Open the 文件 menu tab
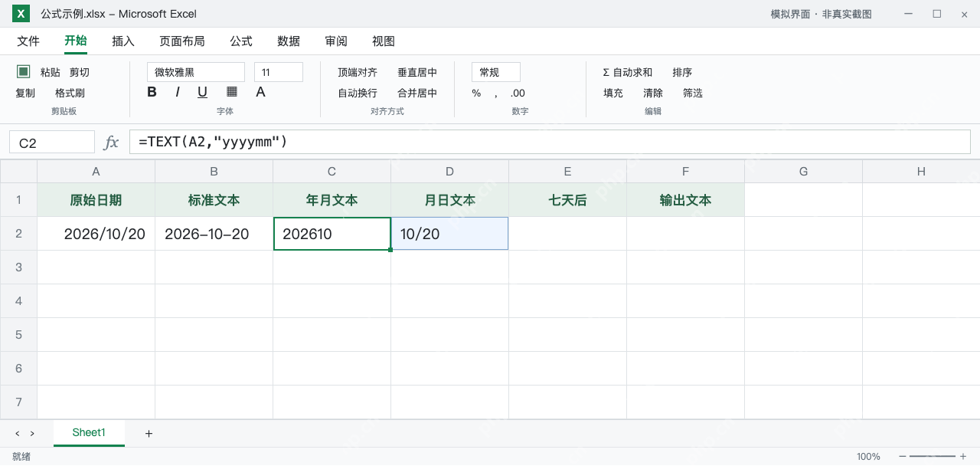Image resolution: width=980 pixels, height=466 pixels. [28, 41]
